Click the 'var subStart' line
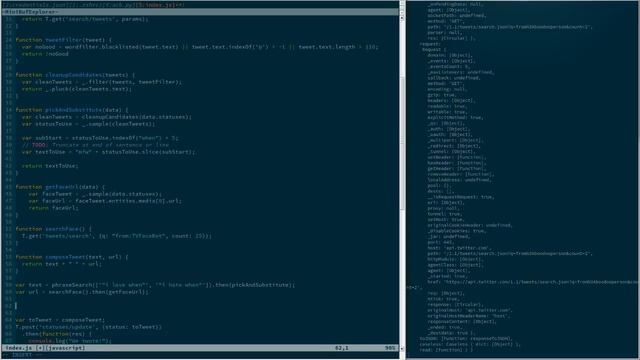 click(x=100, y=138)
